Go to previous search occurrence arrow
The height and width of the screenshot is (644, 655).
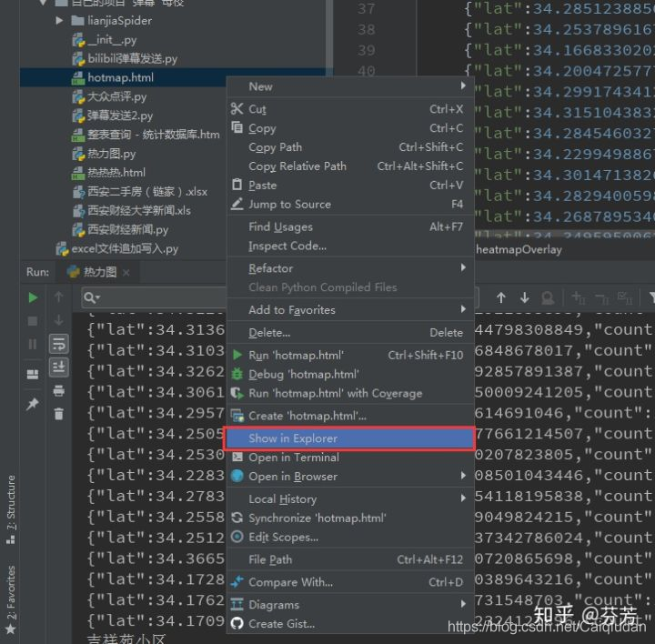(501, 297)
